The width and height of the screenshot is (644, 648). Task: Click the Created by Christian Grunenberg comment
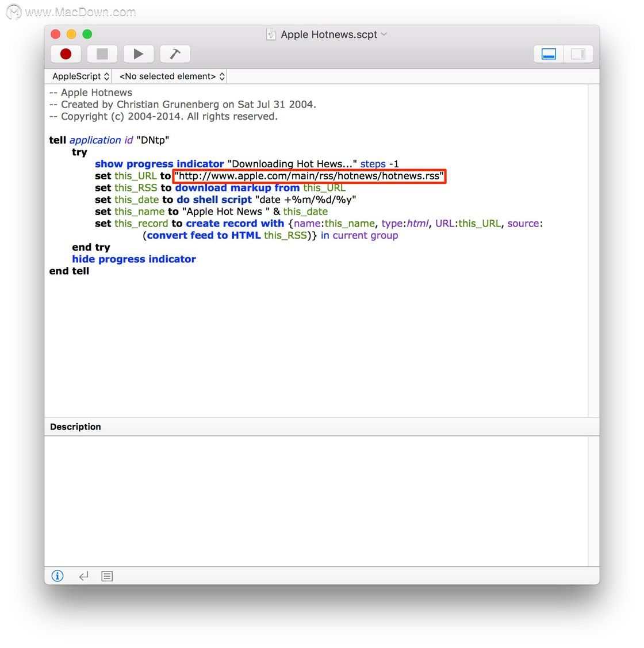coord(183,105)
